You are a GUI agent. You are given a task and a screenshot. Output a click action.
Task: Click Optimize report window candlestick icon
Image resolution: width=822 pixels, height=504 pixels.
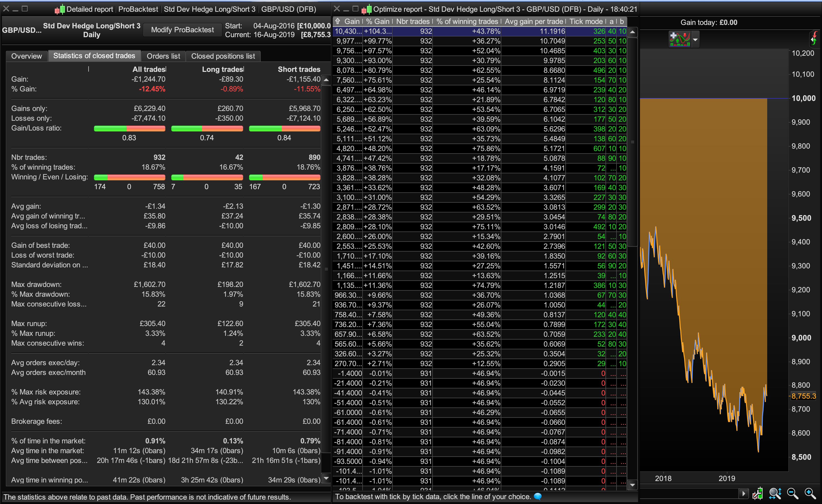[x=366, y=9]
